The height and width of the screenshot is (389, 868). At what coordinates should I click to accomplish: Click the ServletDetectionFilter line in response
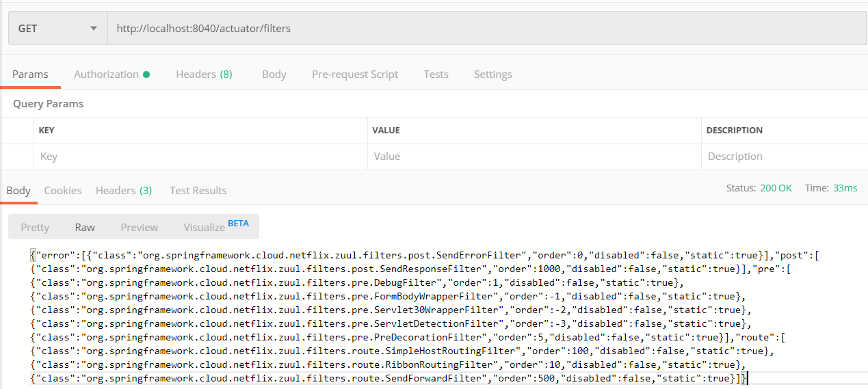click(391, 323)
